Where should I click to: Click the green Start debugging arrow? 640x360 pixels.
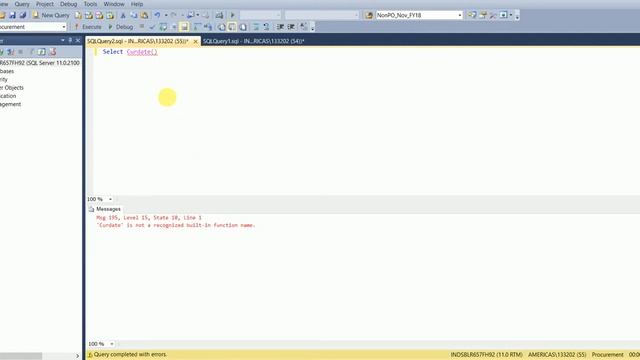point(233,15)
